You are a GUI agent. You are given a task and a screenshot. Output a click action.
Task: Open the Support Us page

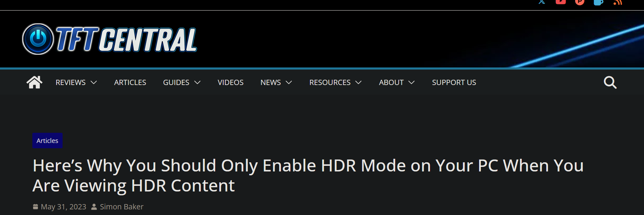(454, 82)
